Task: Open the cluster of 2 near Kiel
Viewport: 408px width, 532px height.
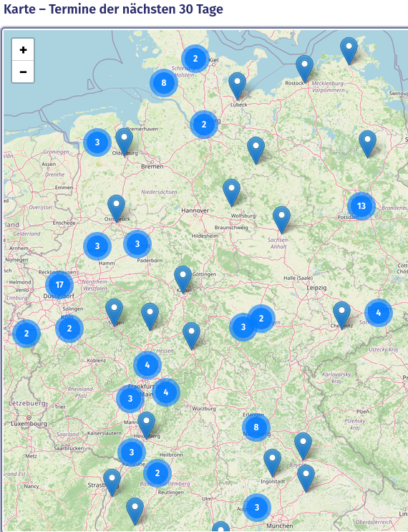Action: [195, 59]
